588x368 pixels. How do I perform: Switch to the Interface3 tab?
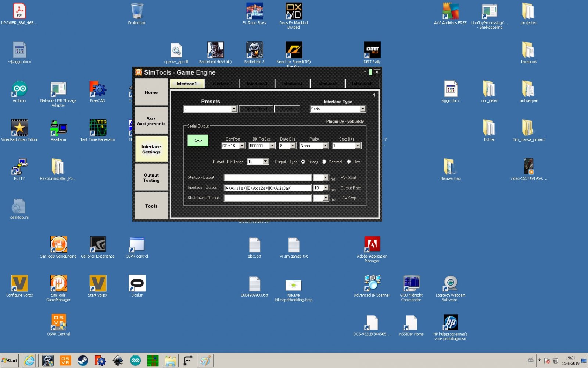click(x=257, y=84)
